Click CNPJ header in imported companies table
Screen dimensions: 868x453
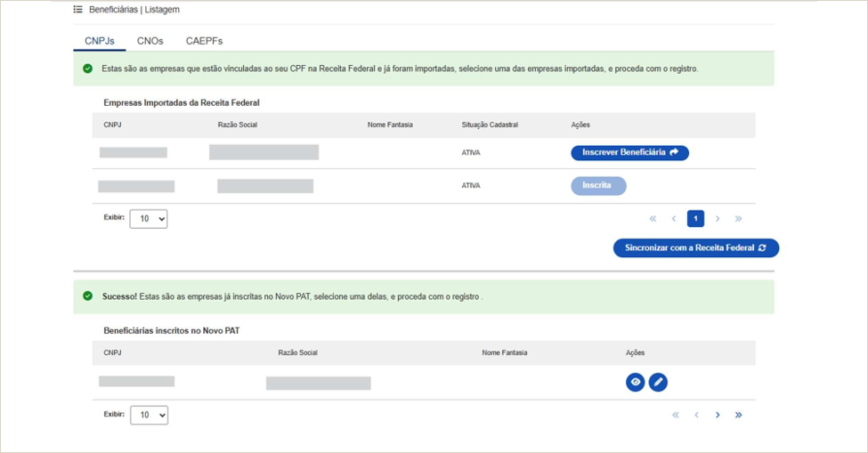(112, 125)
